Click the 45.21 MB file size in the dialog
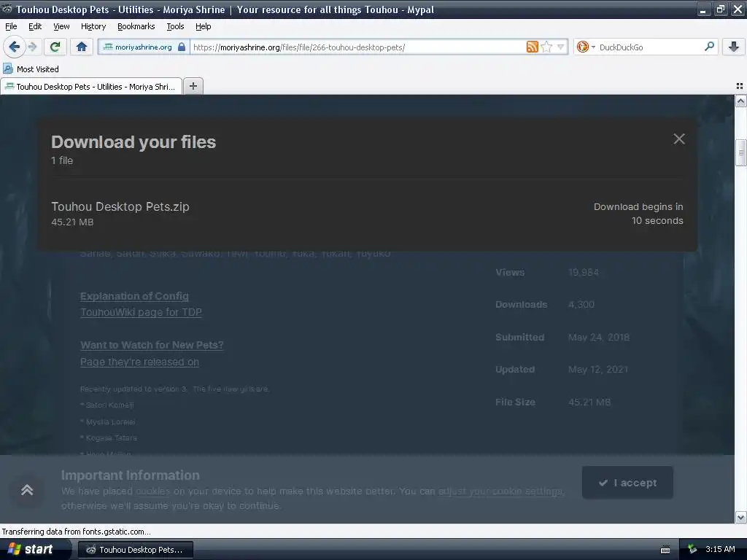 coord(72,222)
